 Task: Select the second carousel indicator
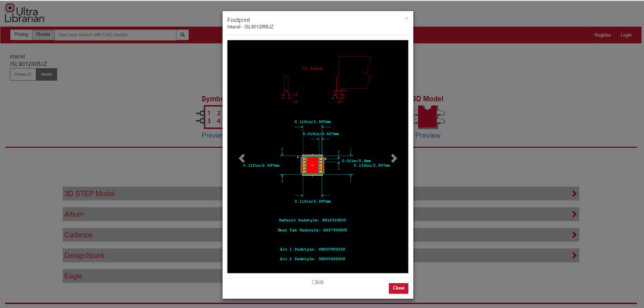coord(318,282)
